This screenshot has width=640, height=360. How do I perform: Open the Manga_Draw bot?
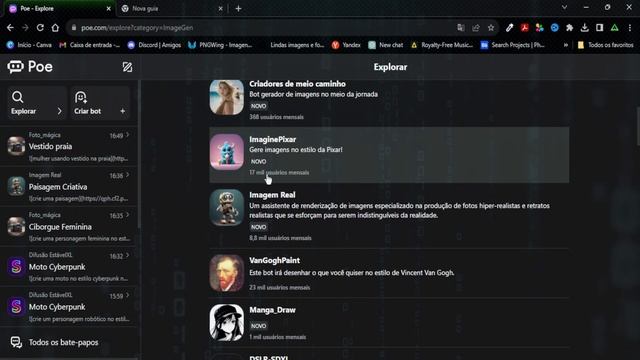click(389, 322)
